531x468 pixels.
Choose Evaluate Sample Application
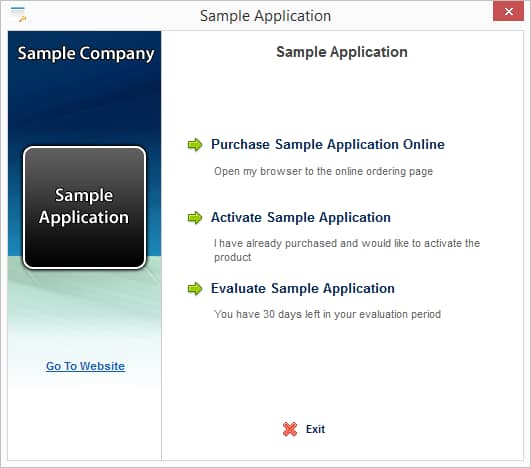point(303,289)
